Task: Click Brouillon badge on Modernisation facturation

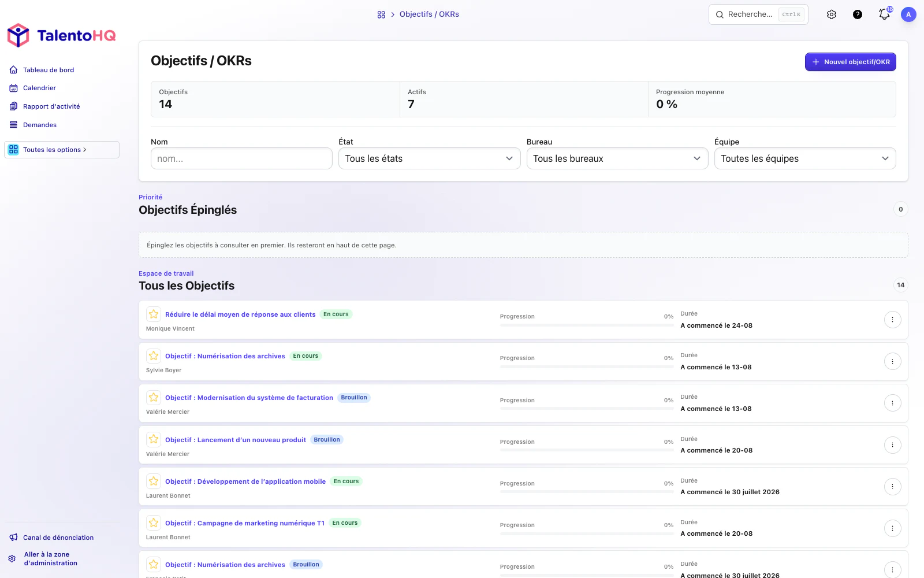Action: [354, 398]
